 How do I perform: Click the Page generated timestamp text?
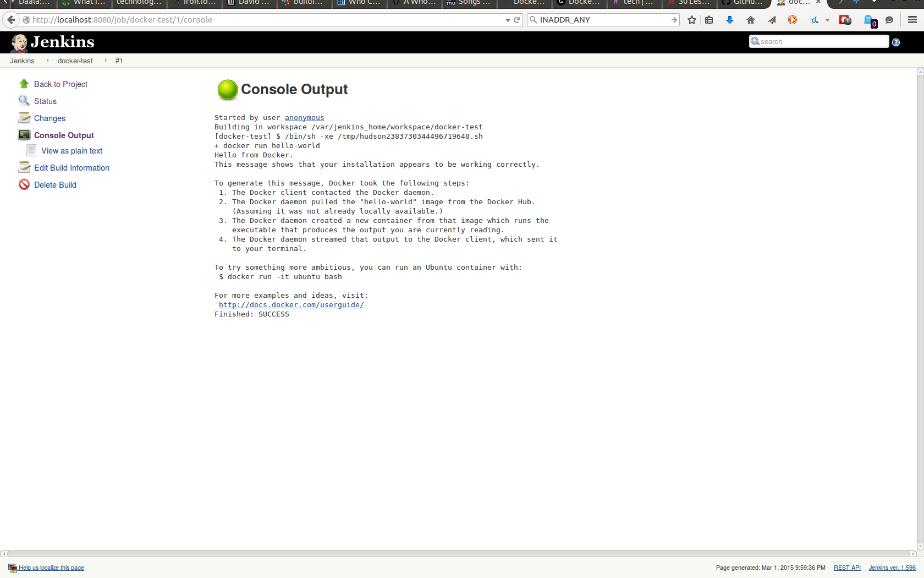771,568
